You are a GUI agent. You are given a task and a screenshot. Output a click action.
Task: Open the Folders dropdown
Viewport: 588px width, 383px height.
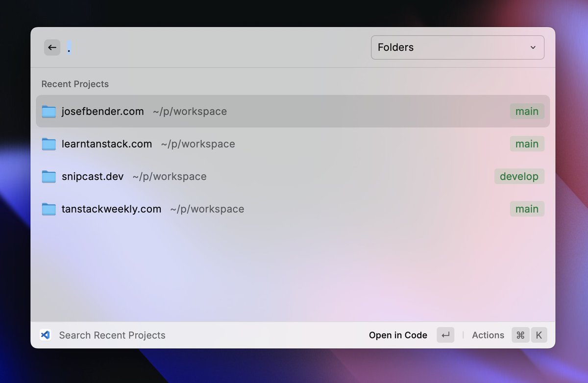point(458,48)
